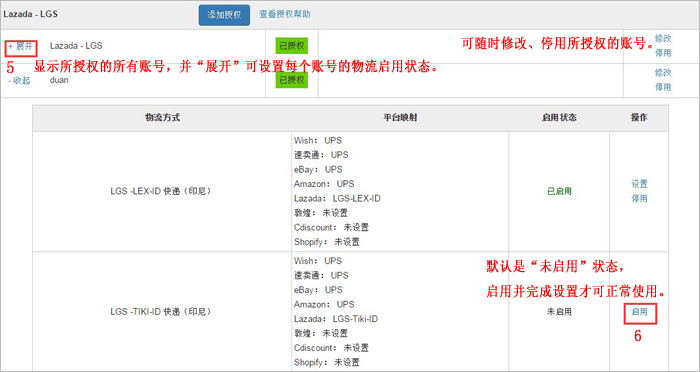Click the 已授权 badge of Lazada - LGS row
The image size is (700, 372).
[292, 46]
